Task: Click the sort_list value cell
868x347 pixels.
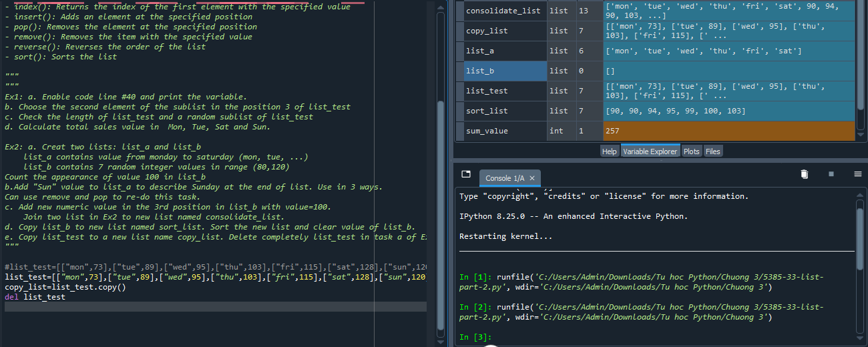Action: [x=728, y=111]
